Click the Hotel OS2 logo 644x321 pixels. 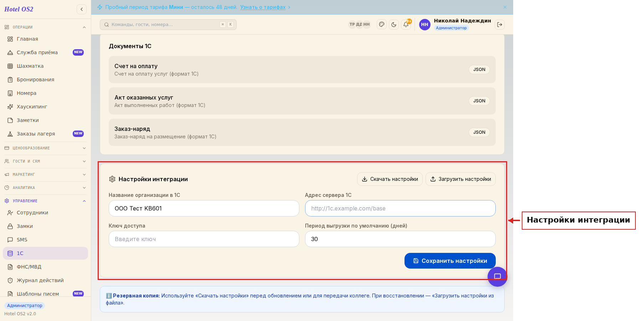coord(19,9)
